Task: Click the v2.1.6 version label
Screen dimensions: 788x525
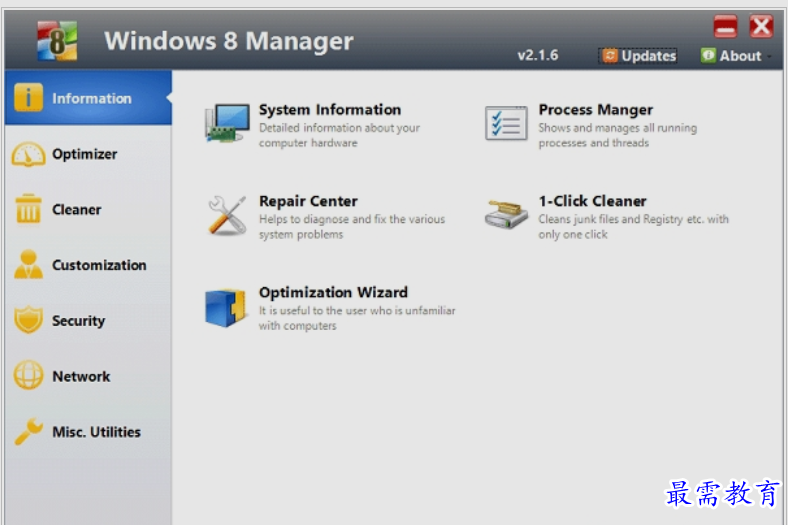Action: tap(538, 55)
